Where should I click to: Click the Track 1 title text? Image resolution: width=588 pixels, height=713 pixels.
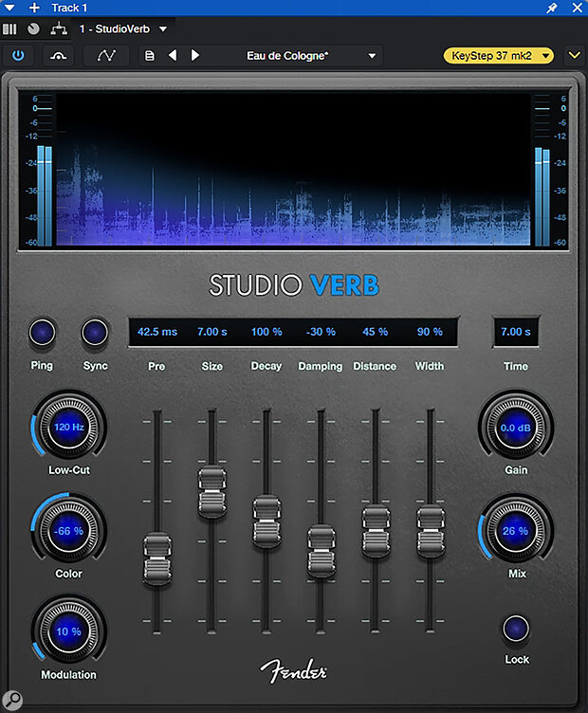(x=69, y=8)
